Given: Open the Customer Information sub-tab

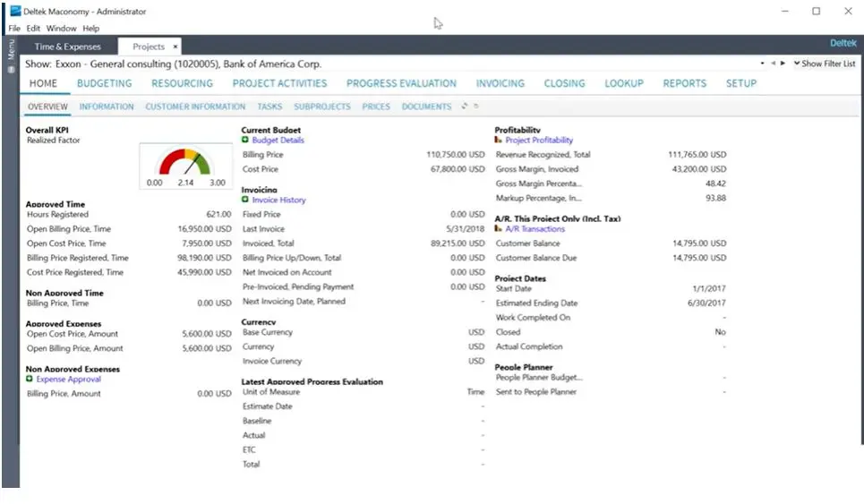Looking at the screenshot, I should pyautogui.click(x=195, y=107).
